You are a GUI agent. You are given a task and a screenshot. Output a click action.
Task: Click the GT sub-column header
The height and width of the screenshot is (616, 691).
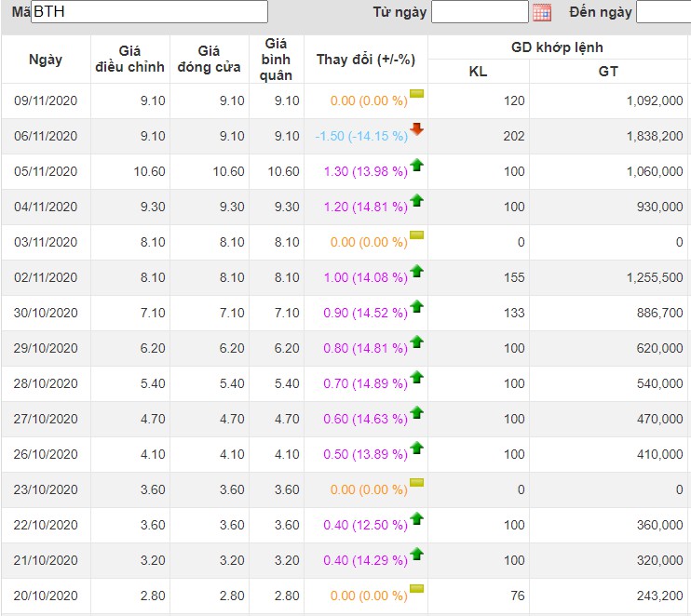click(608, 72)
